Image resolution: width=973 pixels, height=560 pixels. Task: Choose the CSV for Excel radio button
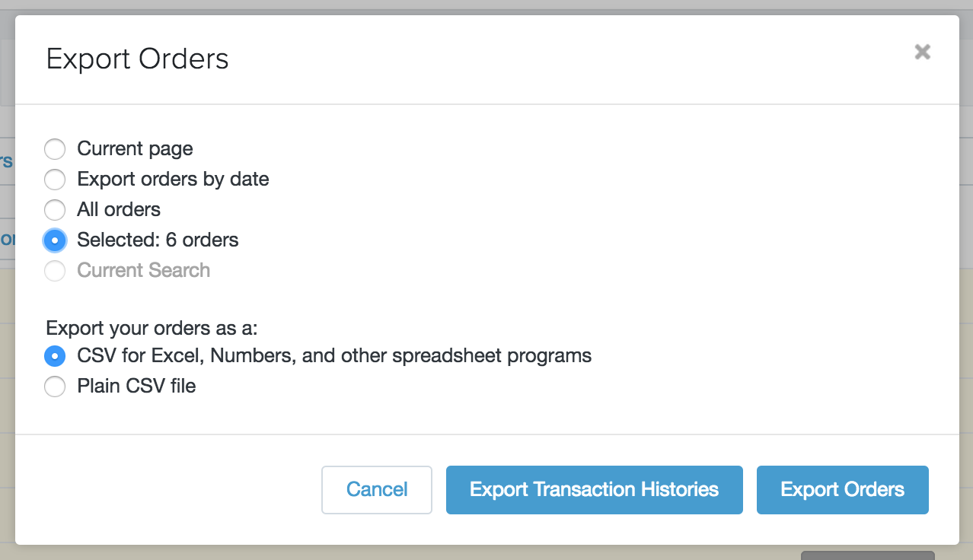[x=55, y=356]
